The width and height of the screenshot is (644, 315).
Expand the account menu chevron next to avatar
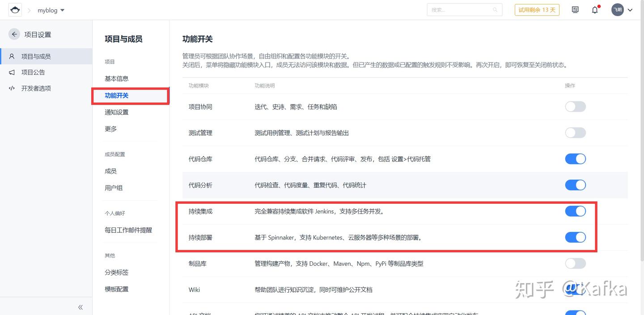[630, 9]
